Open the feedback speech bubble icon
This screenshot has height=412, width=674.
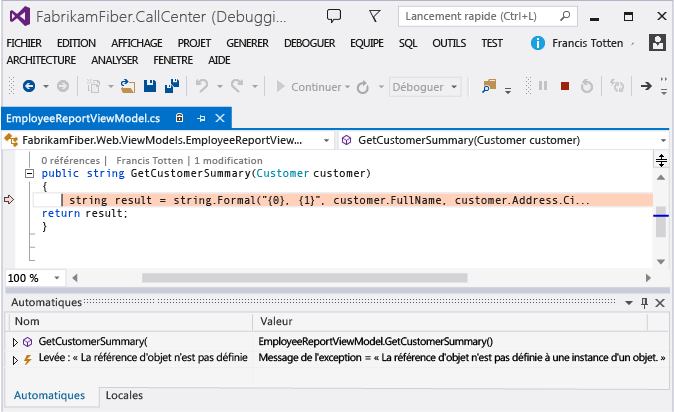[334, 16]
